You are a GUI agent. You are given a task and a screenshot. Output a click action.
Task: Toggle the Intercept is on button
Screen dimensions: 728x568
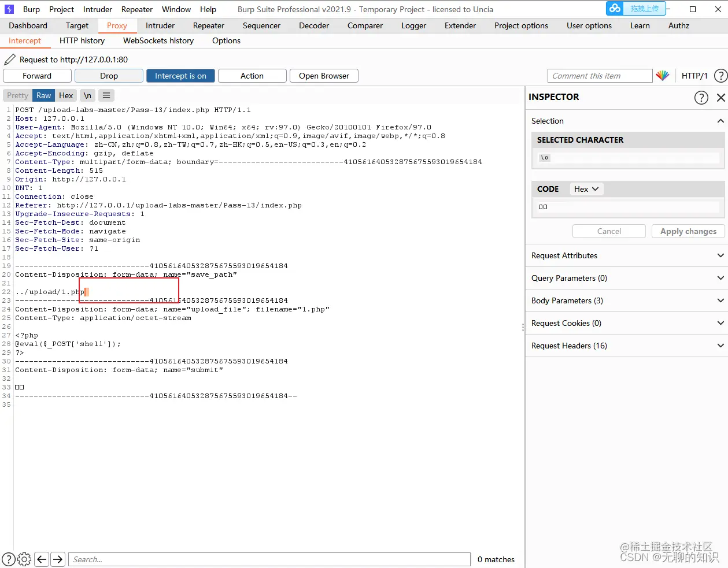pyautogui.click(x=180, y=76)
